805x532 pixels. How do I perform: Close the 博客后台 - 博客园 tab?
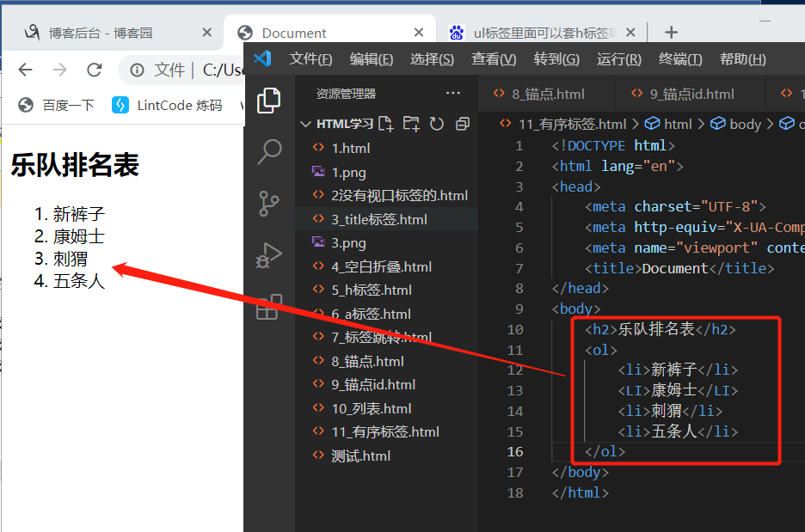pos(207,33)
